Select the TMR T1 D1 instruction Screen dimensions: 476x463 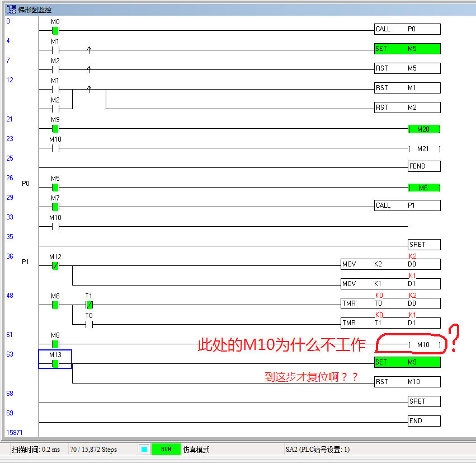coord(390,323)
